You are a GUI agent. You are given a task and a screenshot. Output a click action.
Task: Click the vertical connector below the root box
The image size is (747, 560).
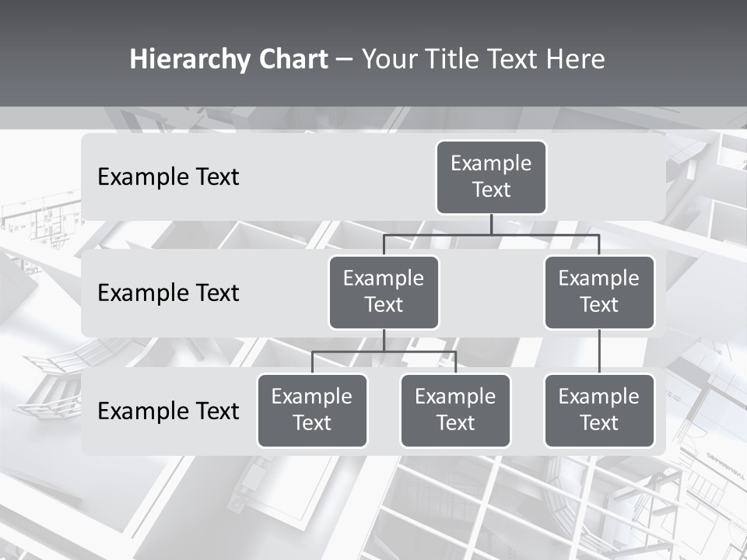pos(491,224)
